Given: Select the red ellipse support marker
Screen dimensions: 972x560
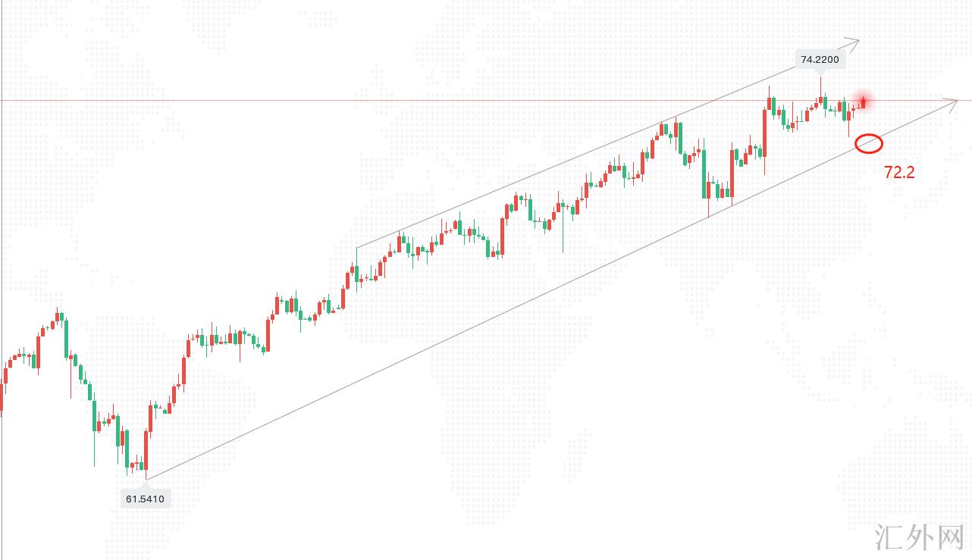Looking at the screenshot, I should [869, 142].
